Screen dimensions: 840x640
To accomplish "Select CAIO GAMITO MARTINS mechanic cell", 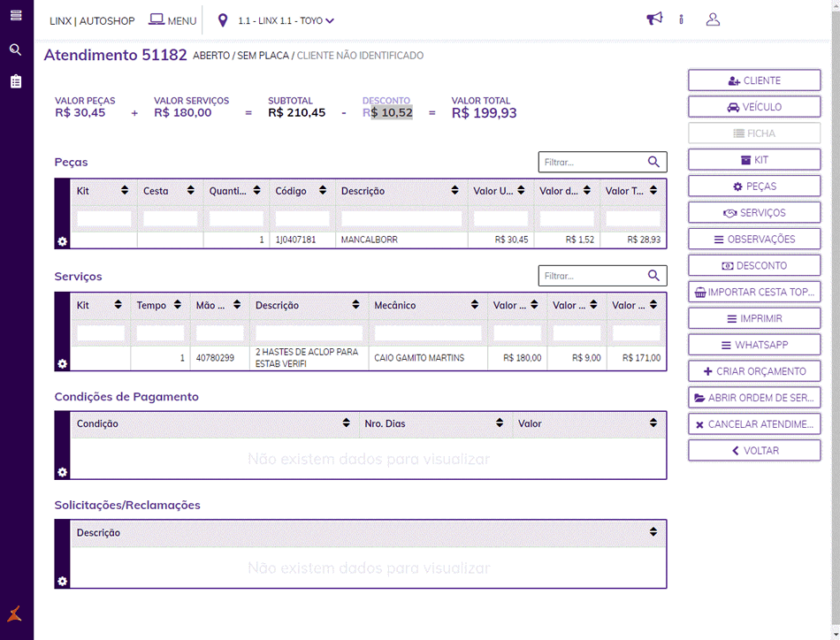I will click(427, 358).
